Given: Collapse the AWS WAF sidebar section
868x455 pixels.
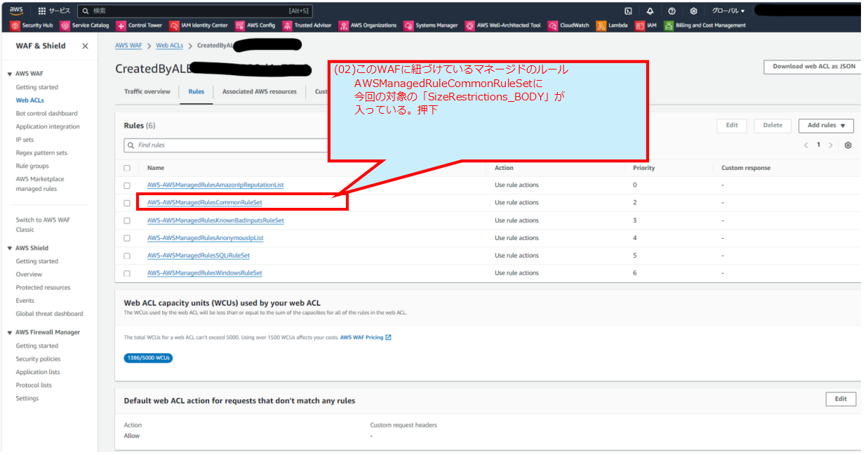Looking at the screenshot, I should pyautogui.click(x=10, y=74).
